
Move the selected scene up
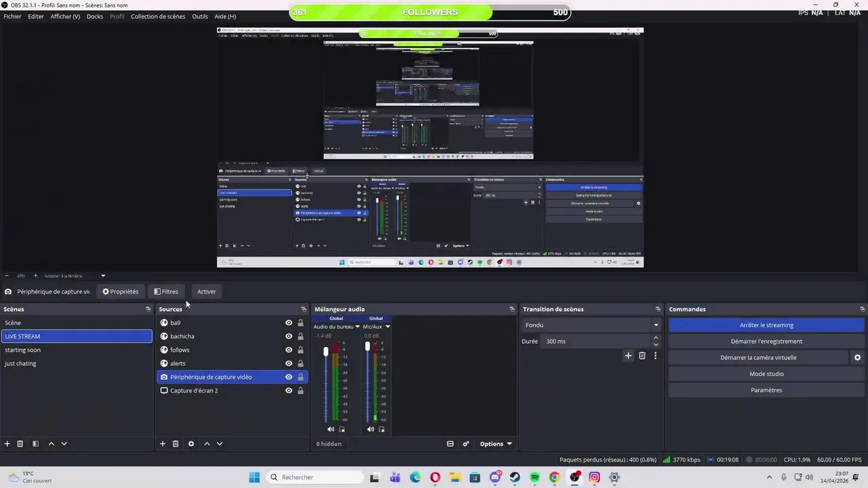(x=51, y=444)
